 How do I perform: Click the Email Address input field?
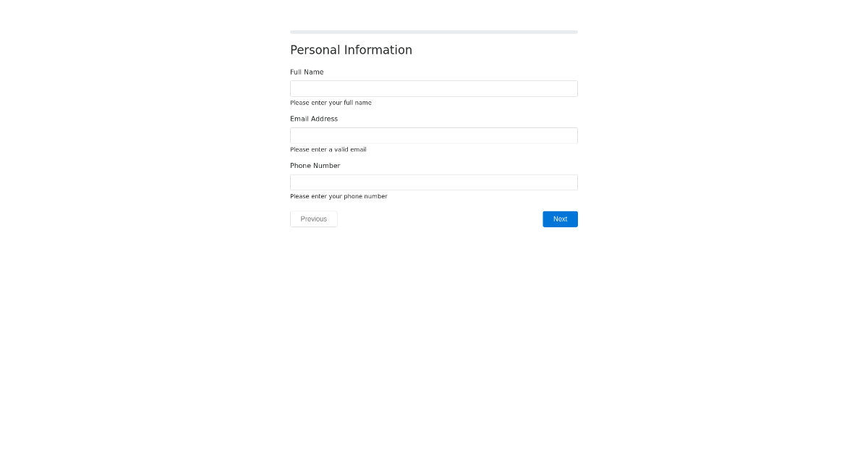[433, 135]
